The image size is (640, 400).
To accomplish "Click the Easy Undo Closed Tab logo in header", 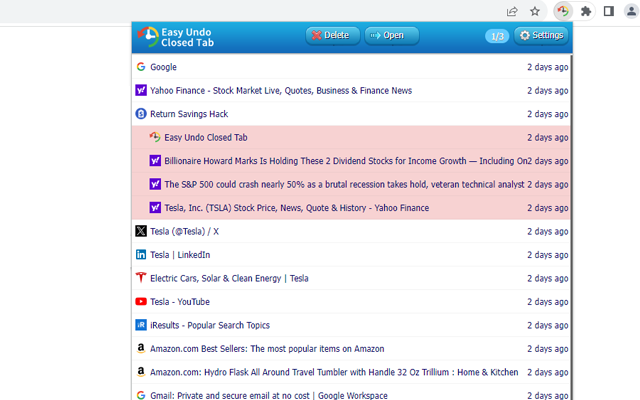I will click(x=176, y=37).
